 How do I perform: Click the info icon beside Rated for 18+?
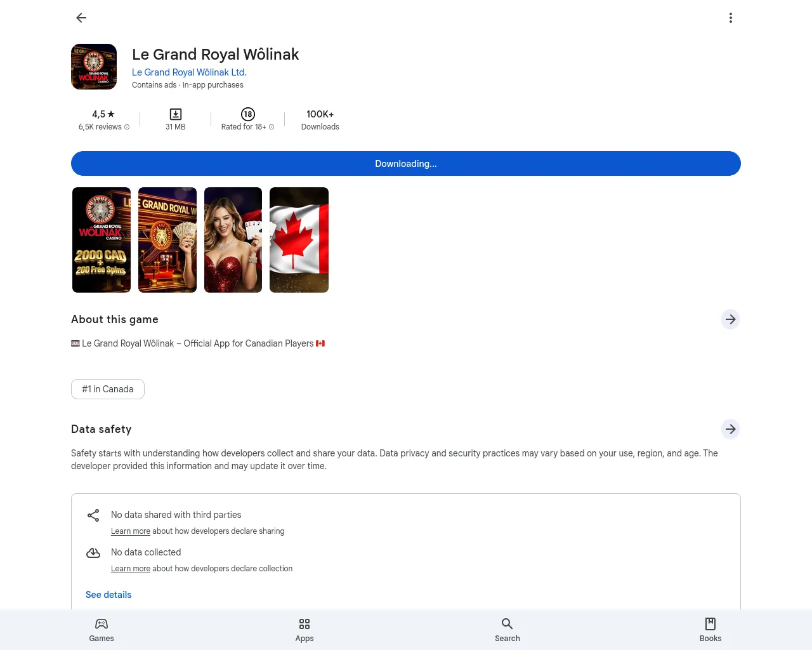click(x=272, y=127)
